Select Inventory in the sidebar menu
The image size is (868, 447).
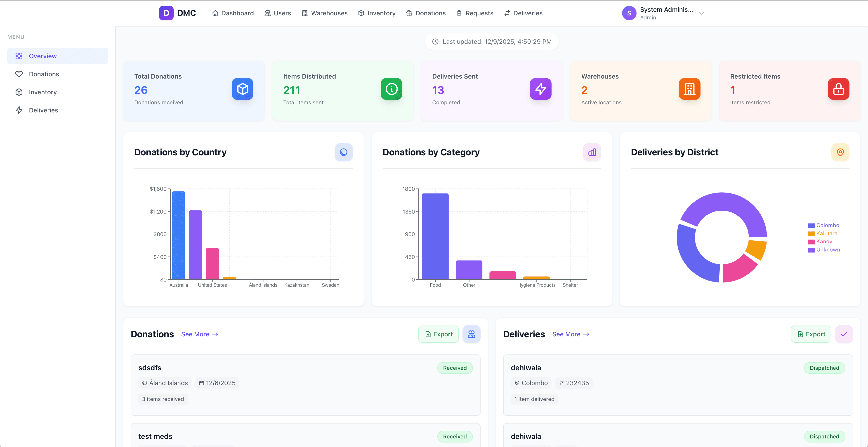pyautogui.click(x=42, y=92)
